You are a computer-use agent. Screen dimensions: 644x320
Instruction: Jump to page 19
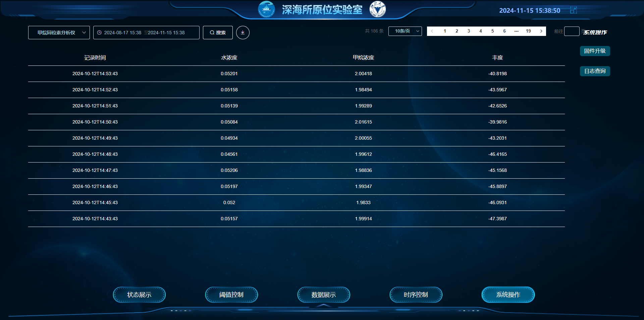[x=528, y=31]
